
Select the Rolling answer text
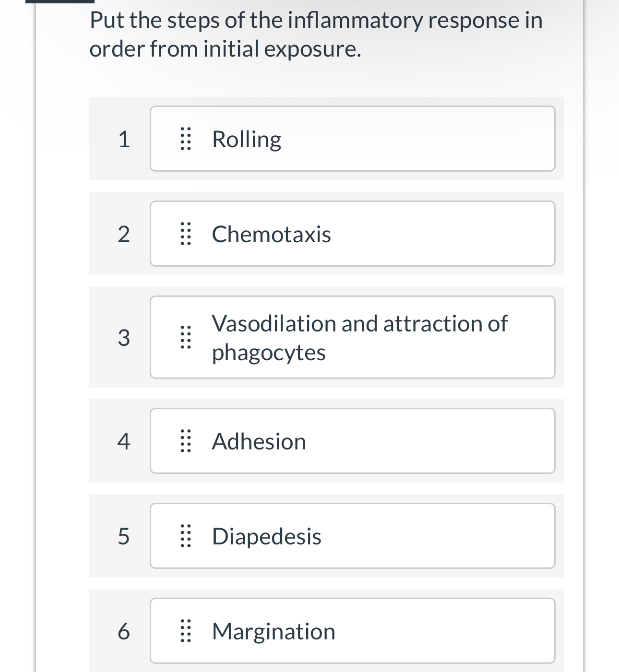tap(247, 139)
